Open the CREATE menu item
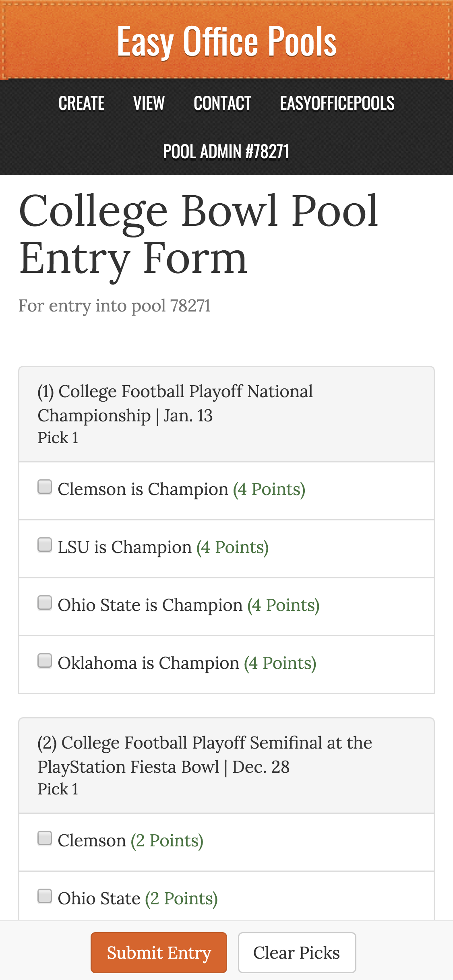 pyautogui.click(x=81, y=103)
